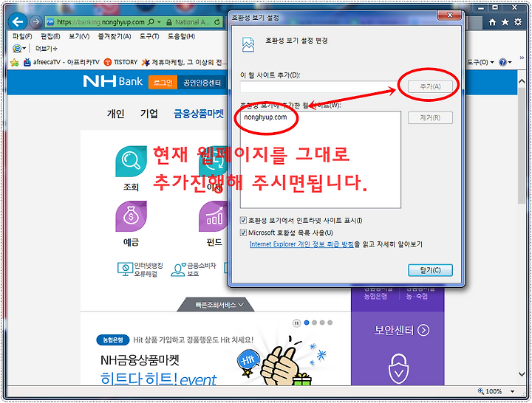Expand the command bar overflow chevron
Viewport: 532px width, 403px height.
tap(522, 58)
